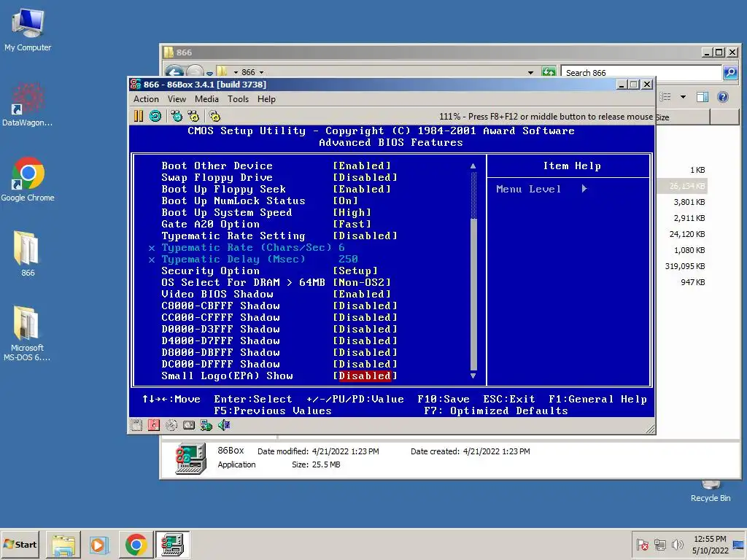The image size is (747, 560).
Task: Sort by the Size column header
Action: click(682, 117)
